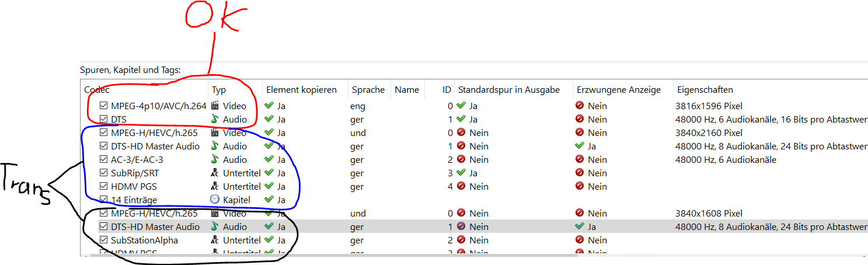Click the subtitle icon on the SubRip/SRT row

tap(215, 173)
